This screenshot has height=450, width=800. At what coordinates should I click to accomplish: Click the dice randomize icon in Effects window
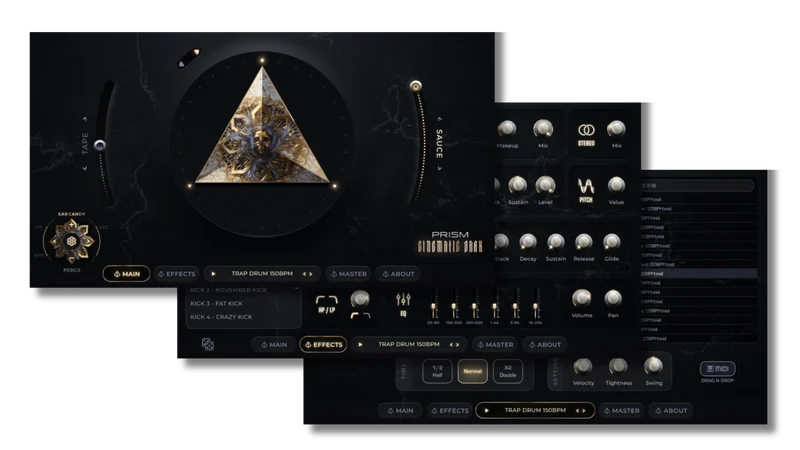click(x=208, y=344)
